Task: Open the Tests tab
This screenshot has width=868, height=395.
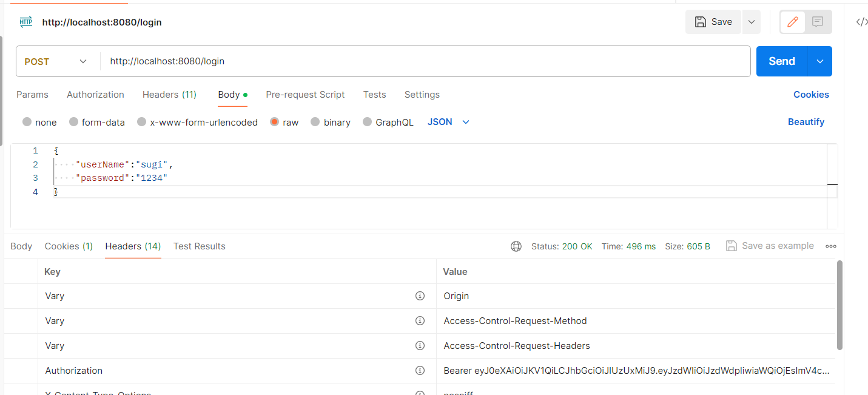Action: pyautogui.click(x=374, y=95)
